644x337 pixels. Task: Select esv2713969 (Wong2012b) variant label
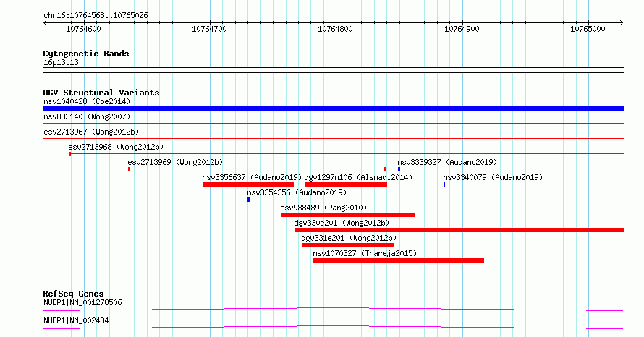175,162
